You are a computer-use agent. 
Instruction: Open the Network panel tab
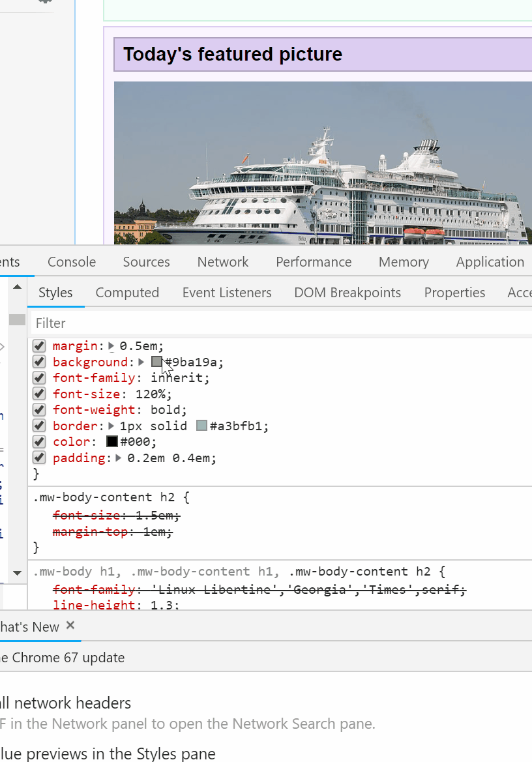223,262
